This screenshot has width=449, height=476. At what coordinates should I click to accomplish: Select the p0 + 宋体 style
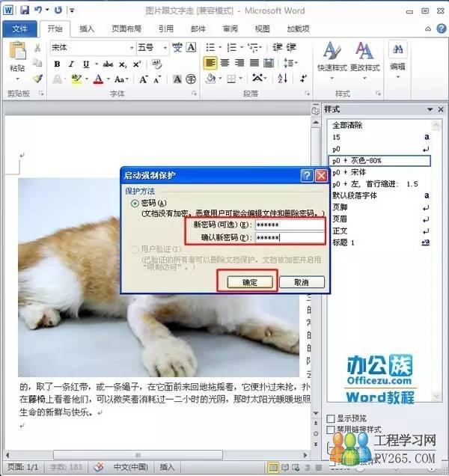381,172
